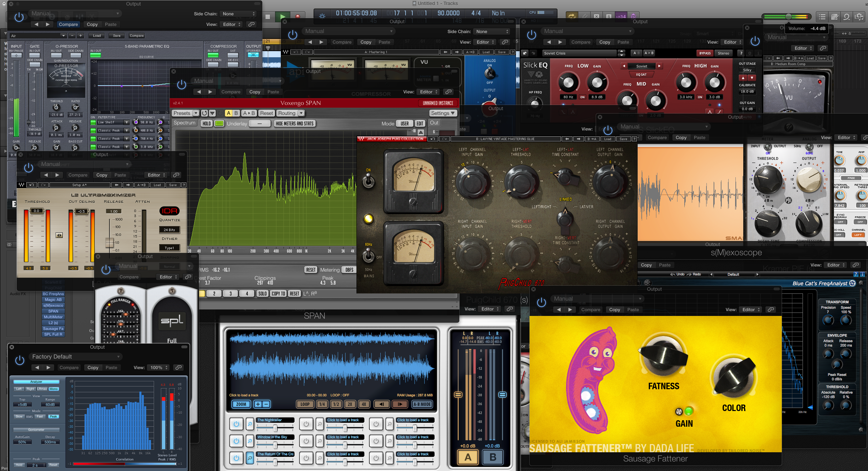This screenshot has width=868, height=471.
Task: Click the up triangle beside -18 in the SPAN spectrum
Action: pos(421,132)
